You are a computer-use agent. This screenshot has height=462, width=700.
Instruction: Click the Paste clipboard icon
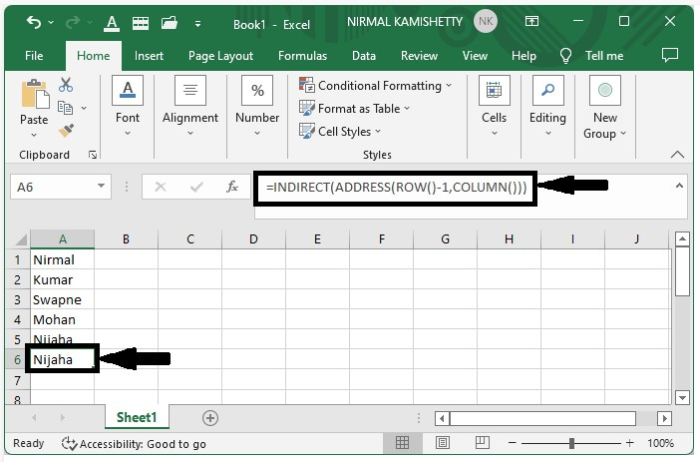pos(35,94)
